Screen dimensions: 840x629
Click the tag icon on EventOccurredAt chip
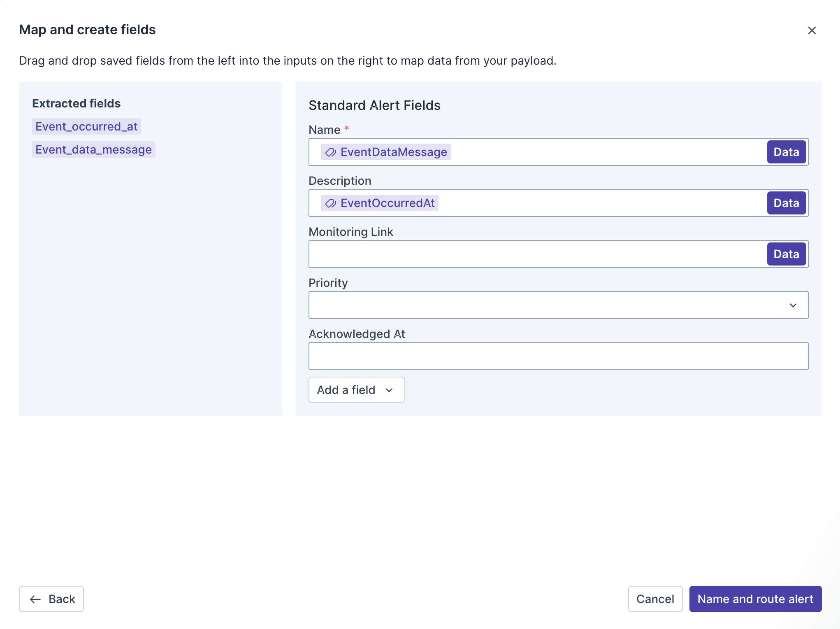tap(331, 203)
